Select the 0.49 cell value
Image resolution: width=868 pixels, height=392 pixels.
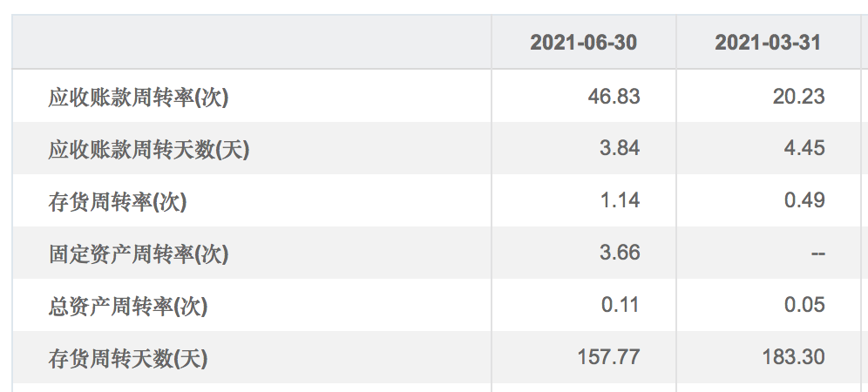pyautogui.click(x=804, y=201)
